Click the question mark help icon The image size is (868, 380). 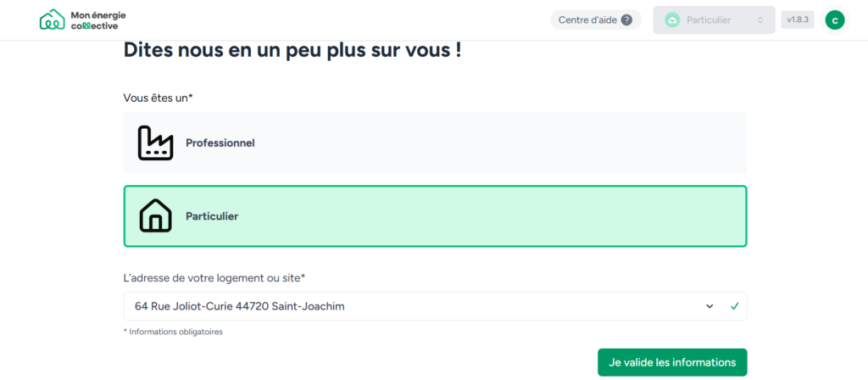(626, 20)
